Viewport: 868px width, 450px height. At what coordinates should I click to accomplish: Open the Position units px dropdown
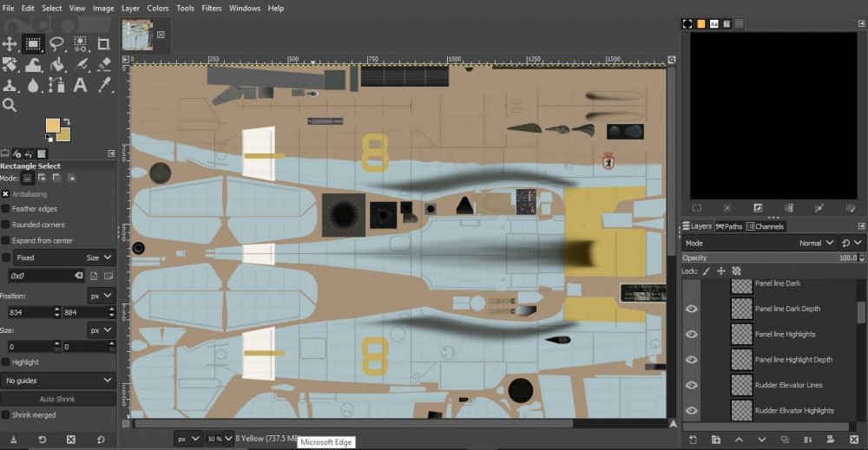pyautogui.click(x=101, y=296)
